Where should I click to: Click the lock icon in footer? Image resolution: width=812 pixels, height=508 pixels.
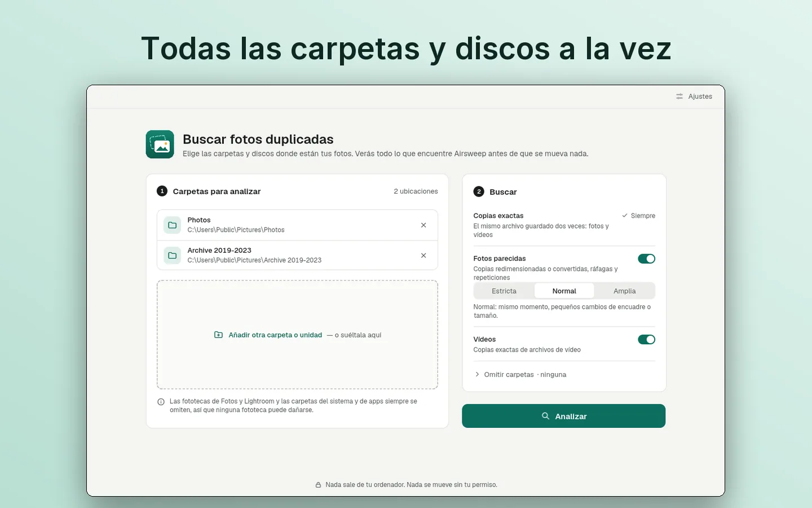tap(318, 485)
